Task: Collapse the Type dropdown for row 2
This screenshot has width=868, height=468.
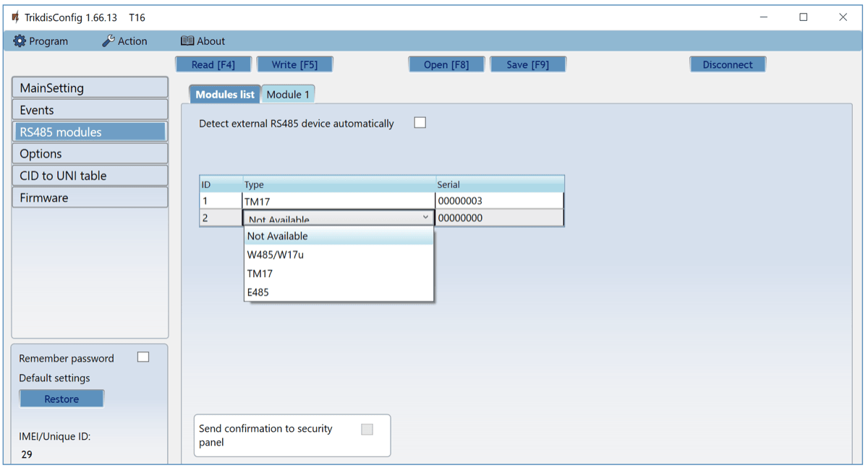Action: click(425, 218)
